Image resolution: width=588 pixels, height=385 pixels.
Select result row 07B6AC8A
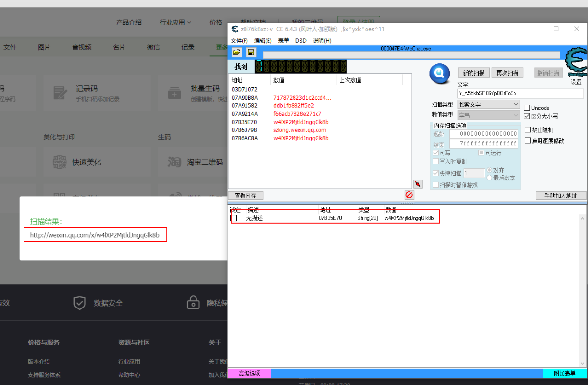(319, 138)
